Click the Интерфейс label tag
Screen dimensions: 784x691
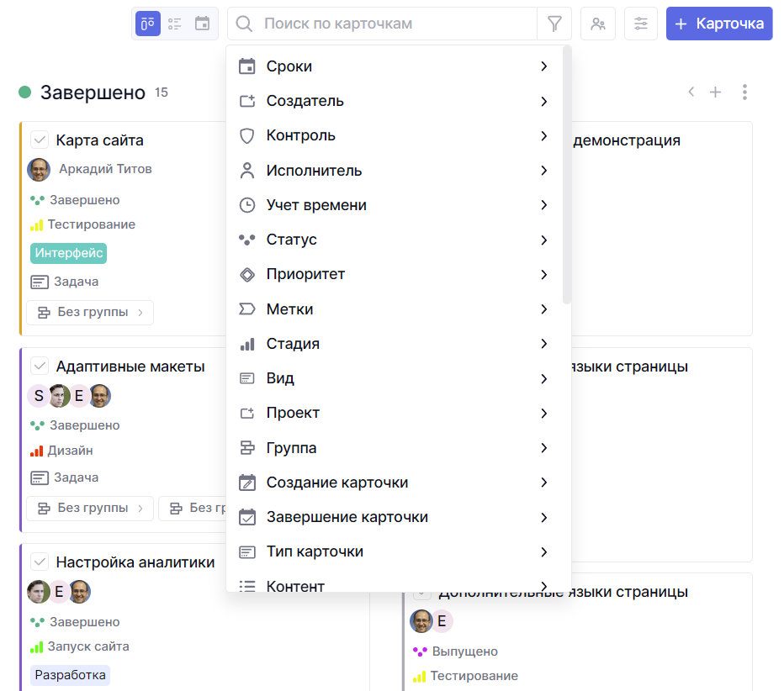click(x=69, y=253)
